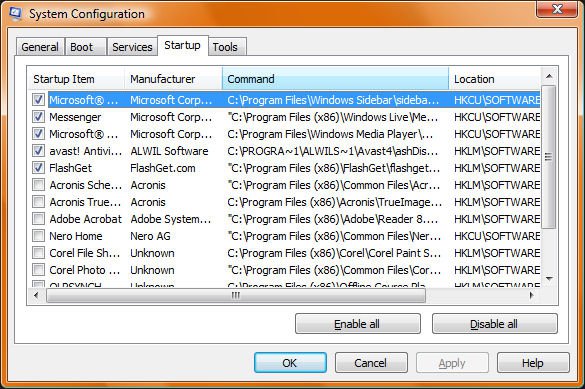The image size is (585, 389).
Task: Click the Corel Paint Shop command path
Action: pyautogui.click(x=334, y=253)
